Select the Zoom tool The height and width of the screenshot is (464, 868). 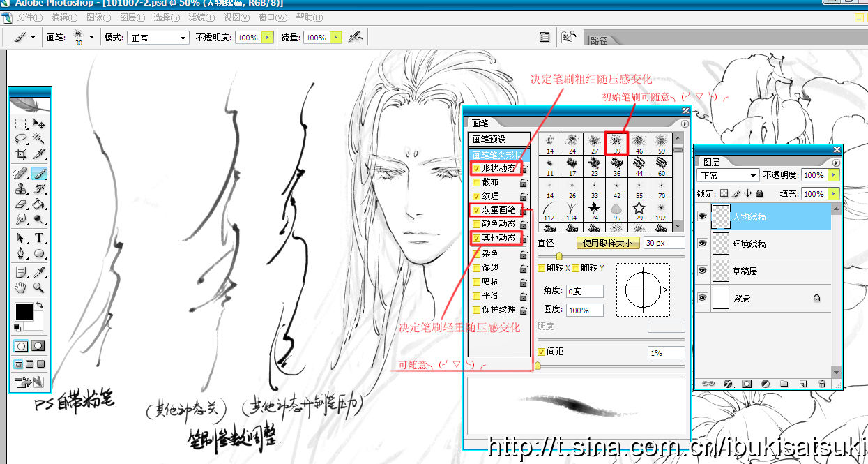(x=39, y=287)
